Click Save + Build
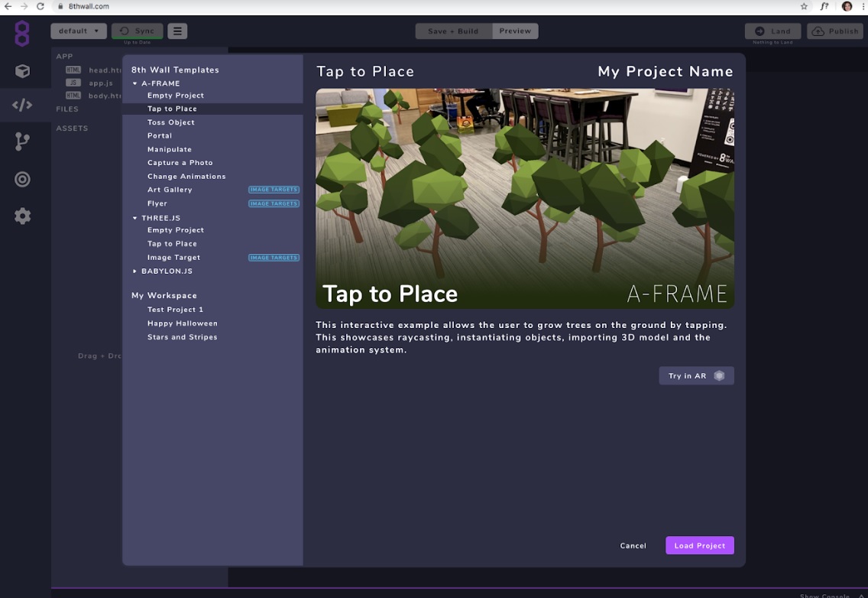This screenshot has height=598, width=868. click(453, 31)
